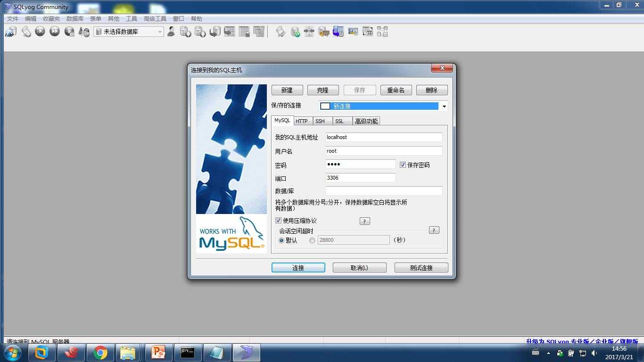Click the 克隆 button
This screenshot has width=644, height=362.
tap(323, 90)
